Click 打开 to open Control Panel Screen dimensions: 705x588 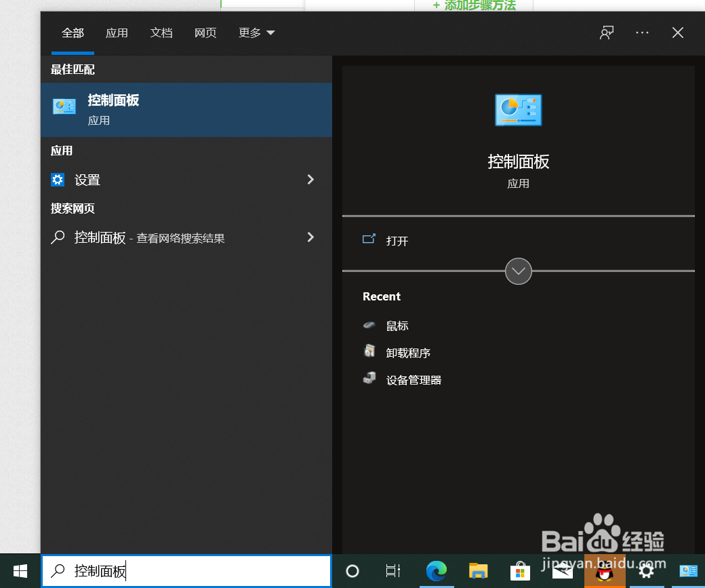tap(397, 241)
